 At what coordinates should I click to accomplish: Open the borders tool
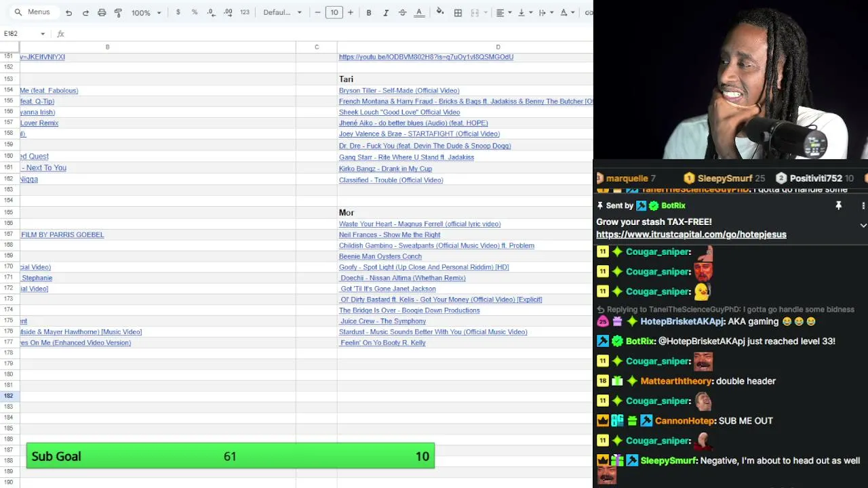(x=458, y=12)
